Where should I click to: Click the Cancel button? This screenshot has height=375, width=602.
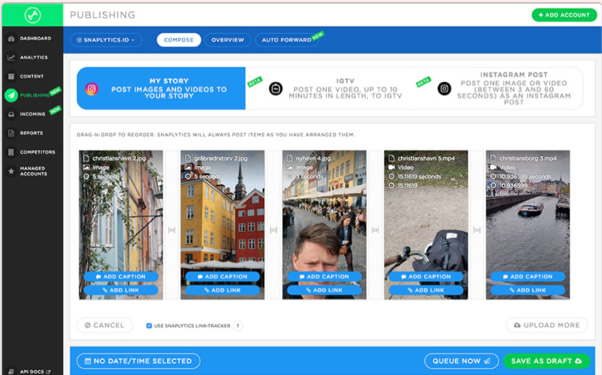point(105,325)
